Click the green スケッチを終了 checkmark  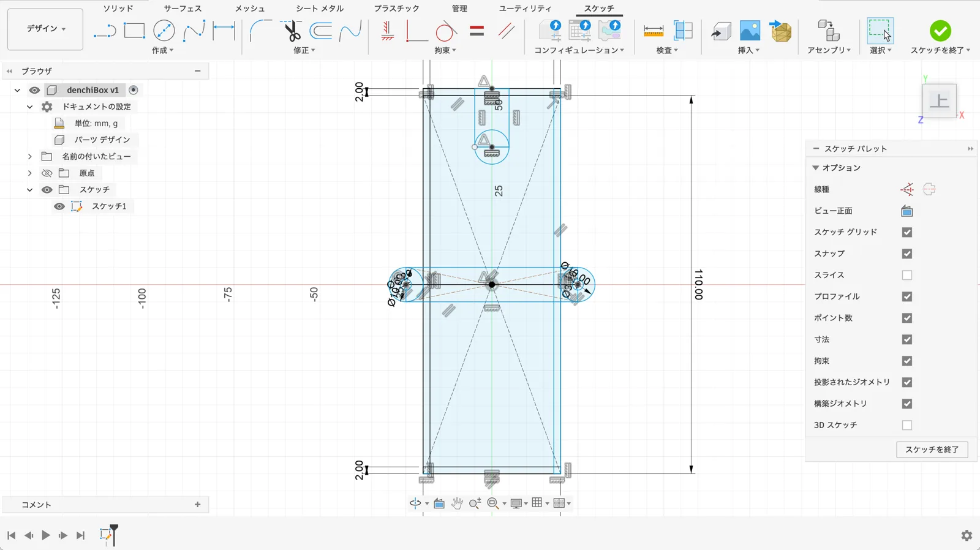click(x=940, y=31)
